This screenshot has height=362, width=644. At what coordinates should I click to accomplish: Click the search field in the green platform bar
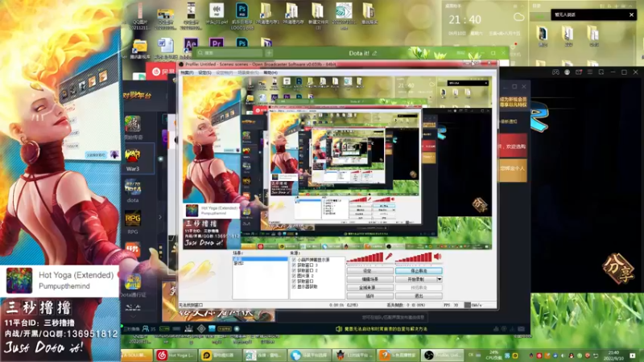[x=229, y=53]
